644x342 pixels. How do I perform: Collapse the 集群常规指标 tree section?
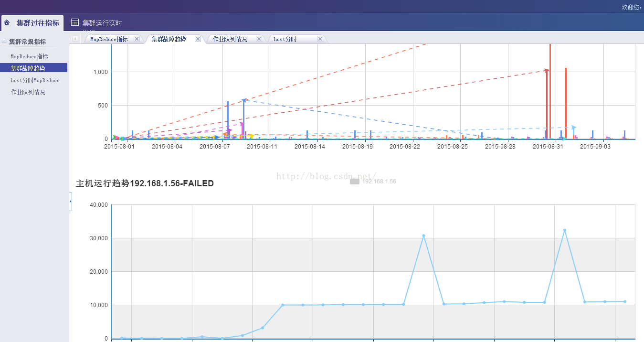[4, 42]
